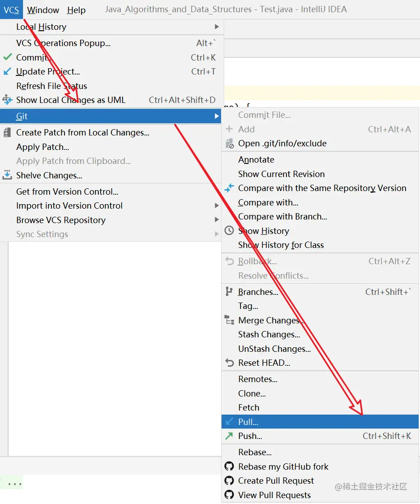Select Apply Patch from Clipboard entry
This screenshot has height=504, width=420.
point(111,161)
